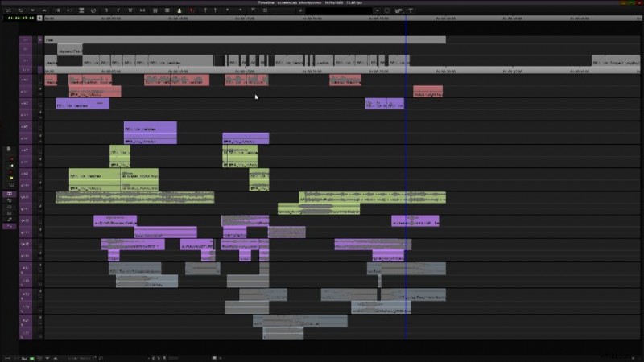Click the magnifier icon in the bottom bar

click(101, 358)
